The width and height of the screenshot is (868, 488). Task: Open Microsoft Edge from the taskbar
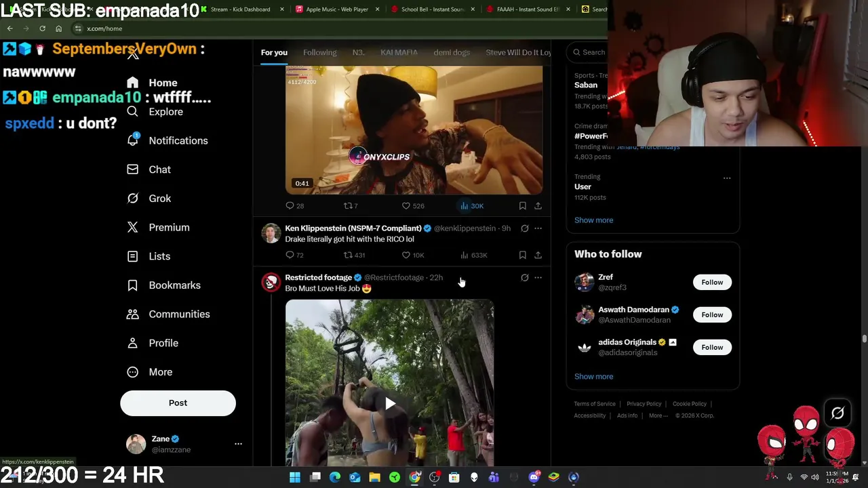[335, 477]
